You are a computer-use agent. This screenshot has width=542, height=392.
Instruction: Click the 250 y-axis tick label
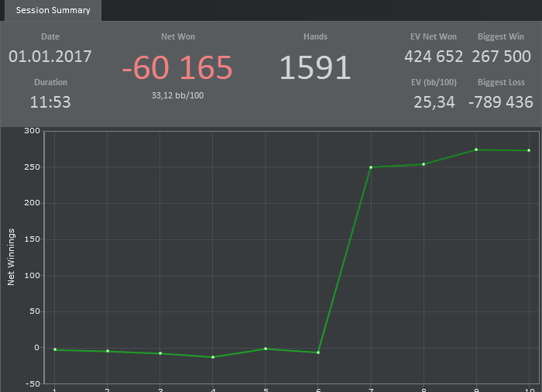[33, 167]
